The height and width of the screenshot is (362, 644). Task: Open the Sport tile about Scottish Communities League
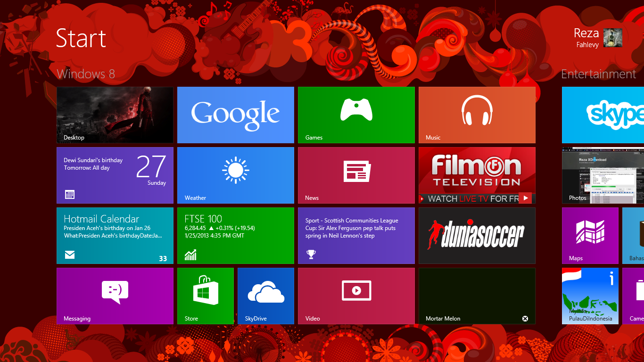click(356, 236)
